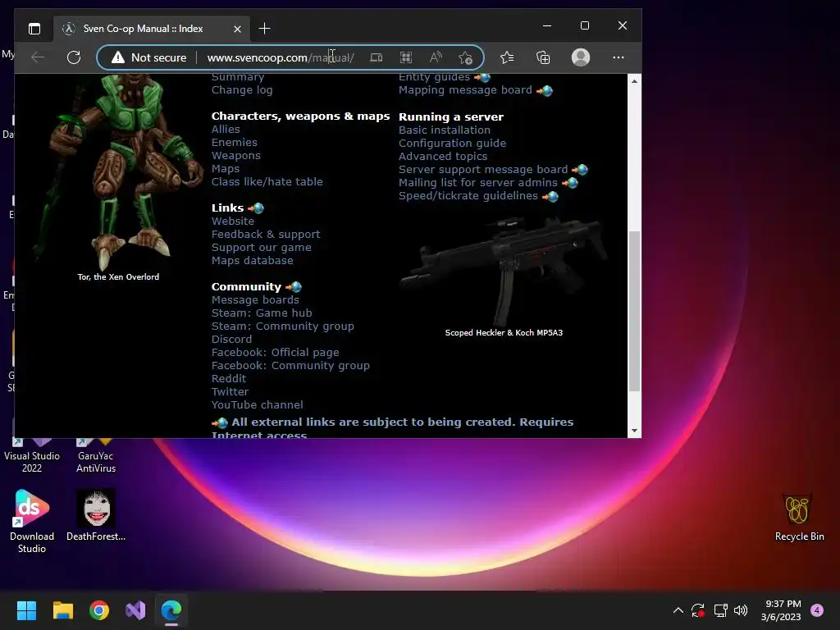This screenshot has height=630, width=840.
Task: Open the Reddit link
Action: coord(229,379)
